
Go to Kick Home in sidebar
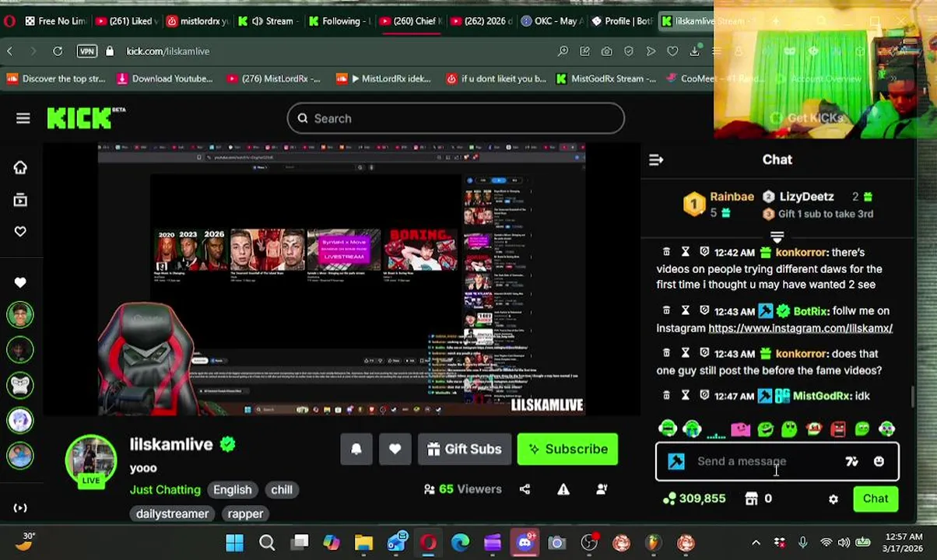click(20, 167)
